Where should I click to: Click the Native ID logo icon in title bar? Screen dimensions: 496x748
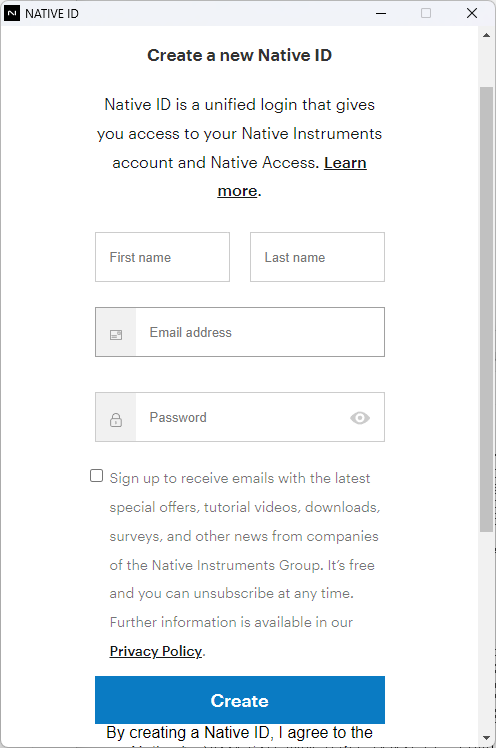click(x=11, y=13)
